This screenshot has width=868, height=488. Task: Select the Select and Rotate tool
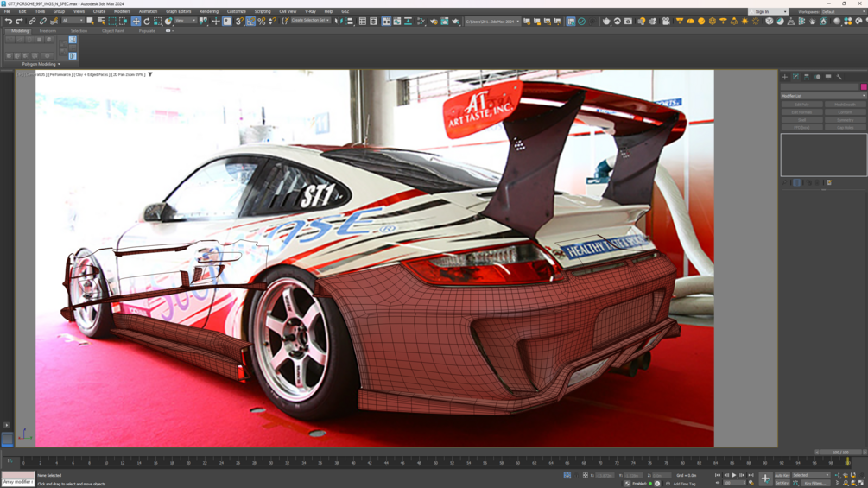pyautogui.click(x=147, y=22)
